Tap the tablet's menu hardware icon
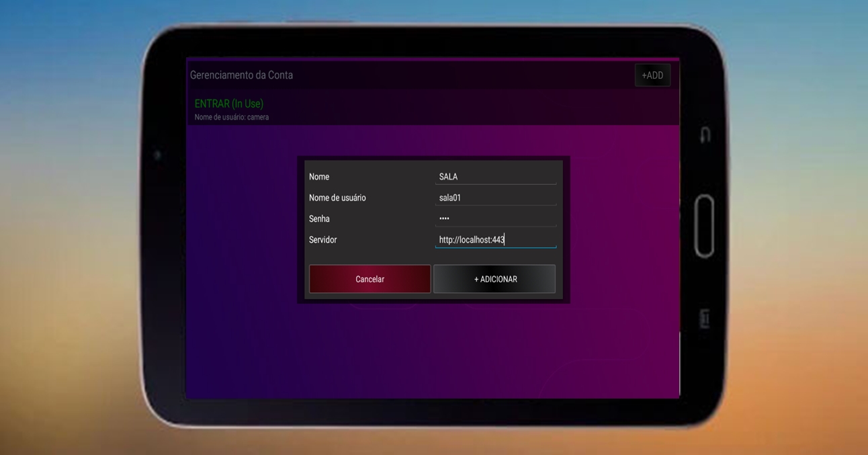Image resolution: width=868 pixels, height=455 pixels. point(705,319)
